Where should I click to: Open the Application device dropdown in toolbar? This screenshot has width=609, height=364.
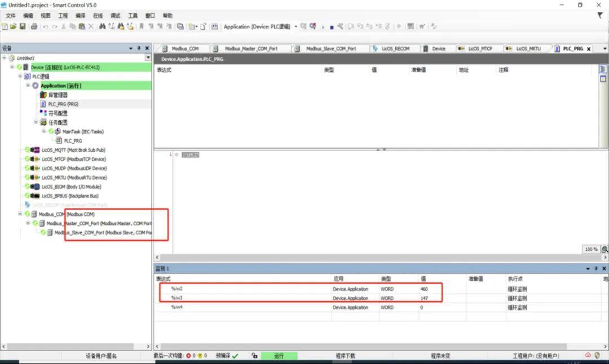(x=295, y=26)
